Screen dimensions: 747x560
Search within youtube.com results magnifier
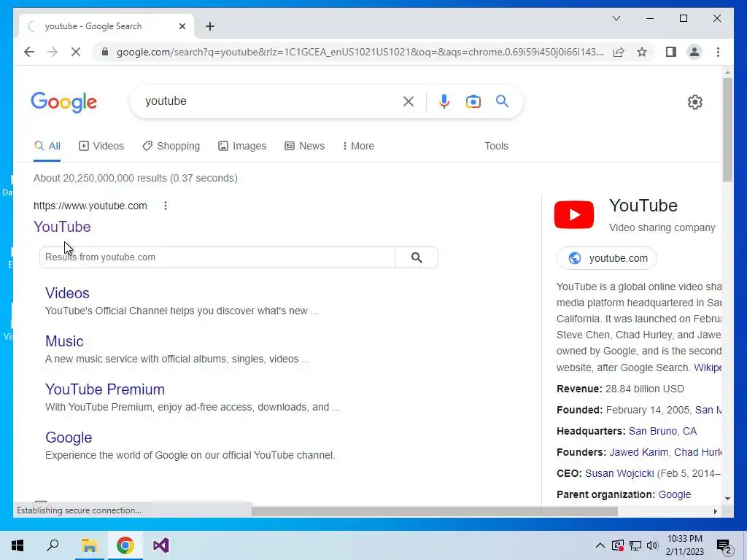(x=417, y=257)
